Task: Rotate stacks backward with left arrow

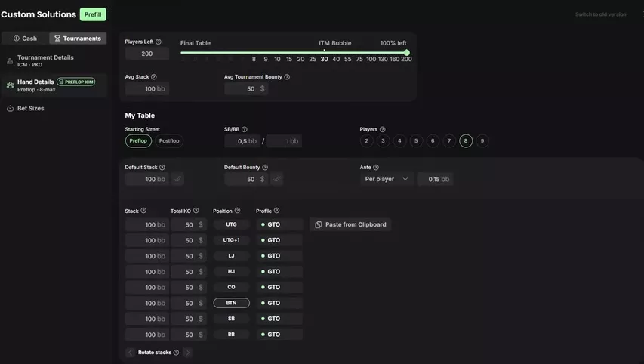Action: pos(130,353)
